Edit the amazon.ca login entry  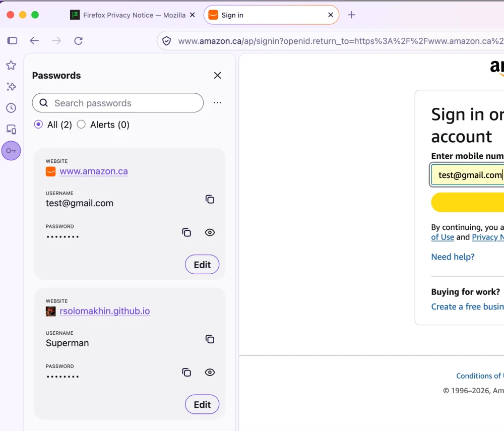coord(202,265)
